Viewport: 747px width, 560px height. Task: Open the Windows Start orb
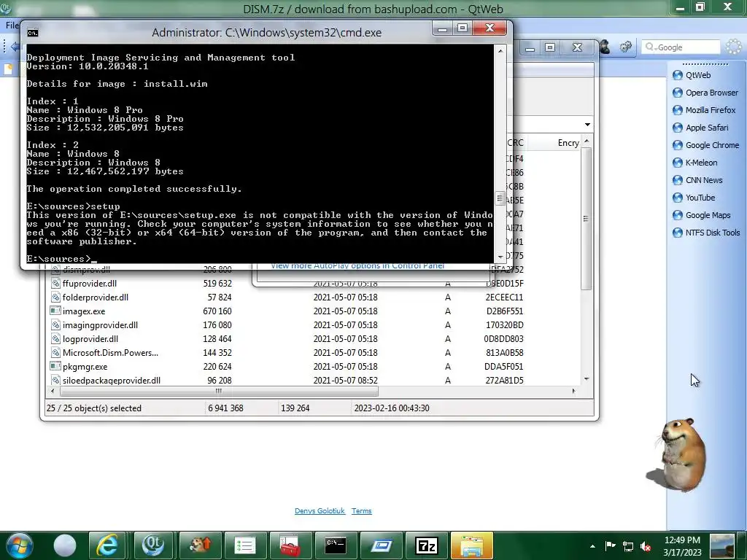tap(19, 545)
